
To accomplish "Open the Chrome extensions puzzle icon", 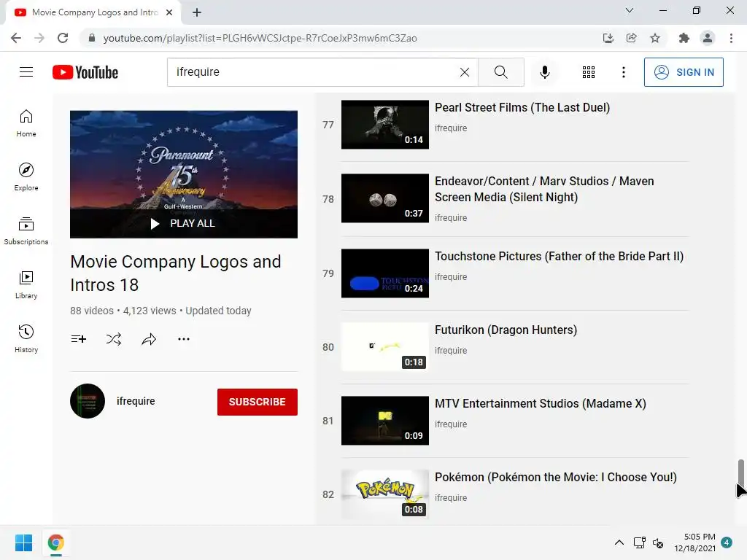I will (684, 38).
